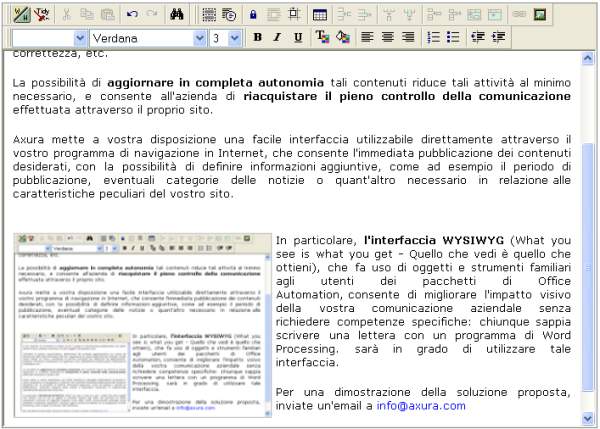Open the text foreground color picker
600x429 pixels.
click(x=323, y=38)
